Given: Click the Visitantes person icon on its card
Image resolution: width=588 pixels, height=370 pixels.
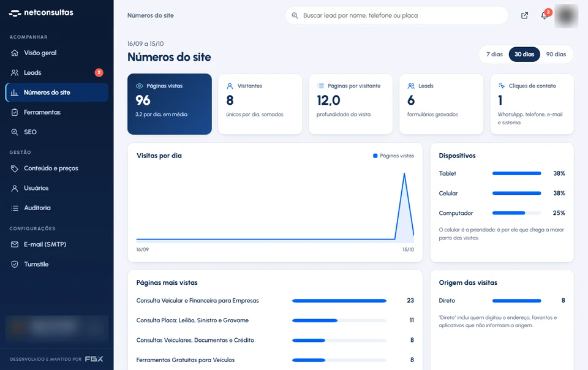Looking at the screenshot, I should pos(230,86).
